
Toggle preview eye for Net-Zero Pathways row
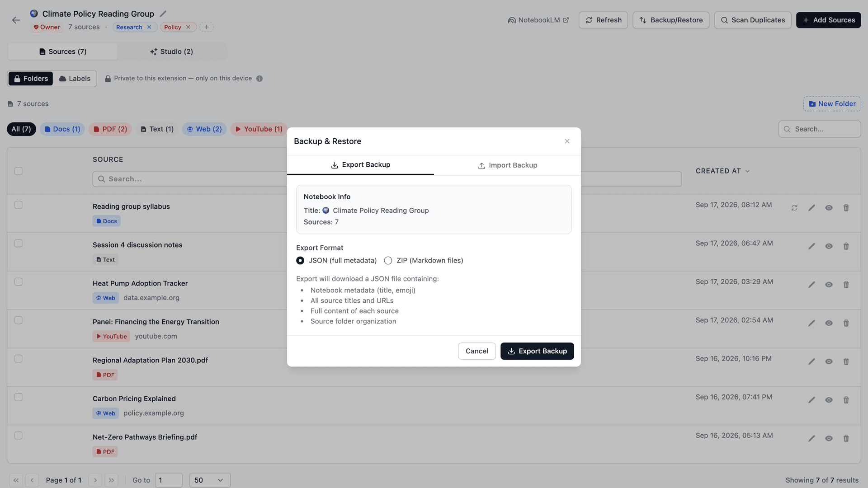tap(829, 438)
